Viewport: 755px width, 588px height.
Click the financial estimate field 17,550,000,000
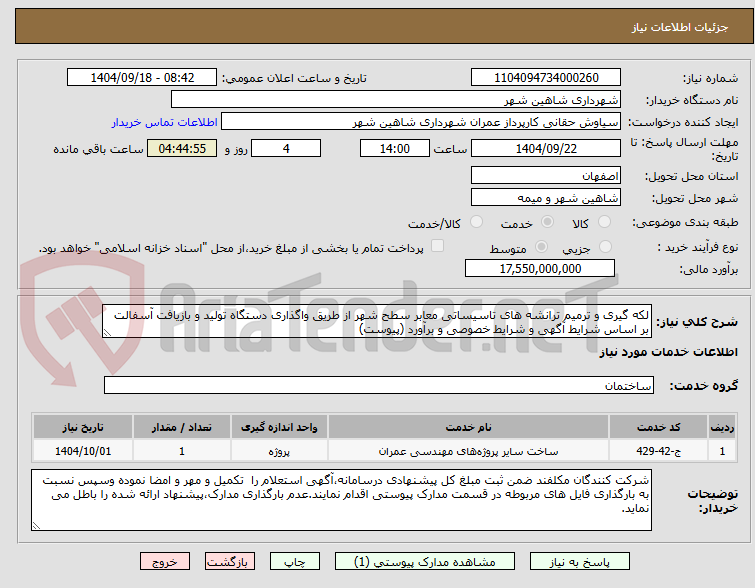(540, 268)
